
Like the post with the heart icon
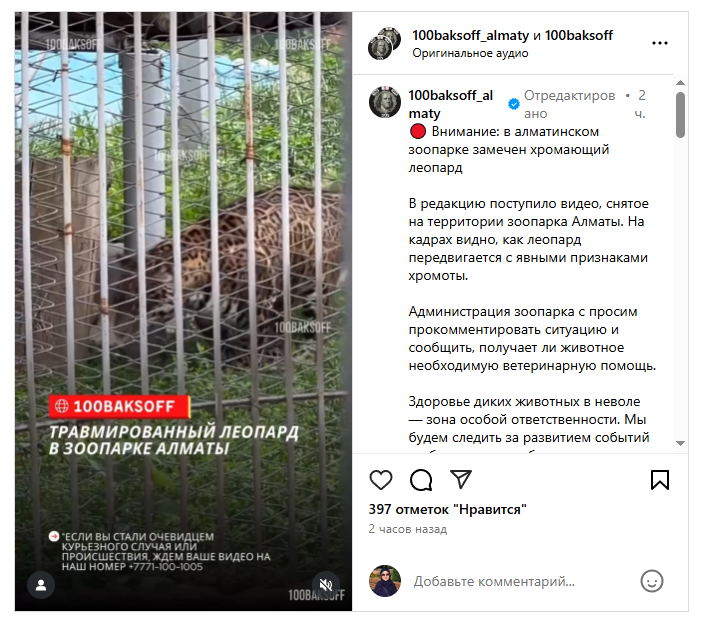tap(381, 480)
